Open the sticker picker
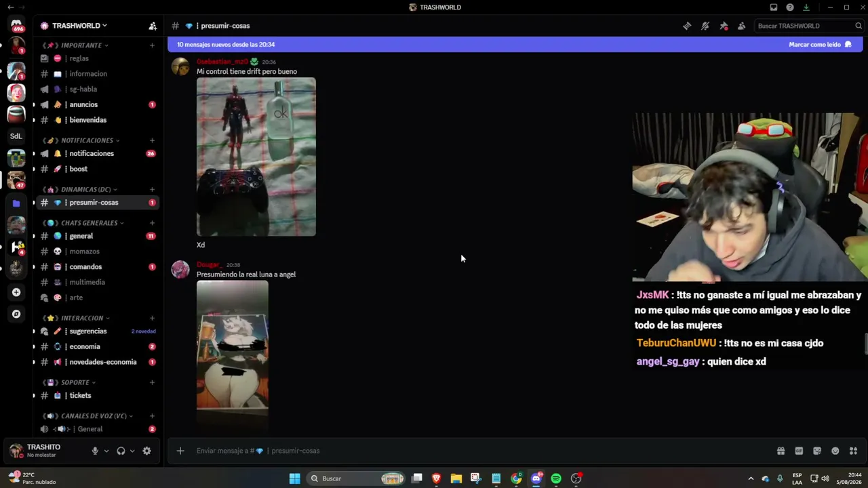This screenshot has height=488, width=868. (x=817, y=451)
